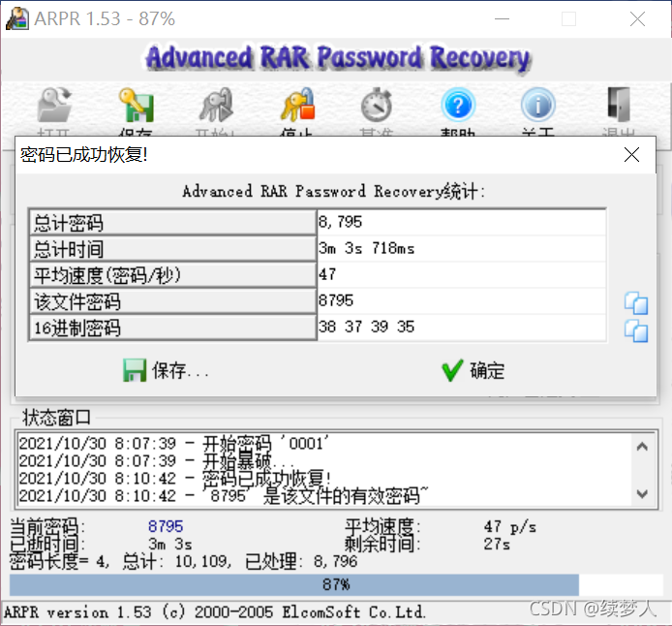Close the password recovered dialog

coord(631,155)
